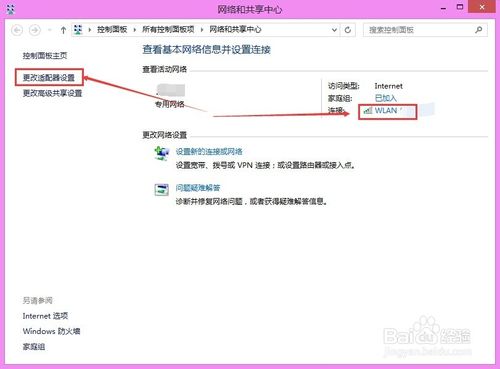Open 问题疑难解答 link

click(x=198, y=188)
